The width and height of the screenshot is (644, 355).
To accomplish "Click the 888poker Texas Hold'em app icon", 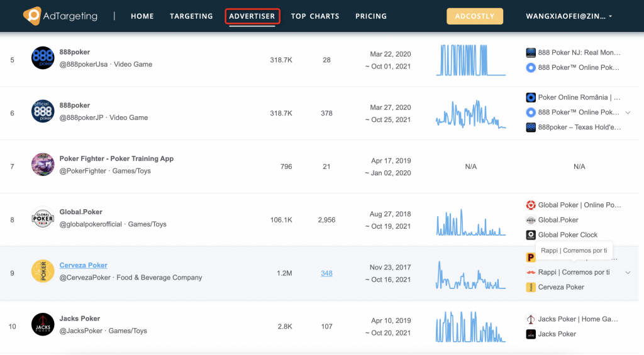I will pos(531,127).
